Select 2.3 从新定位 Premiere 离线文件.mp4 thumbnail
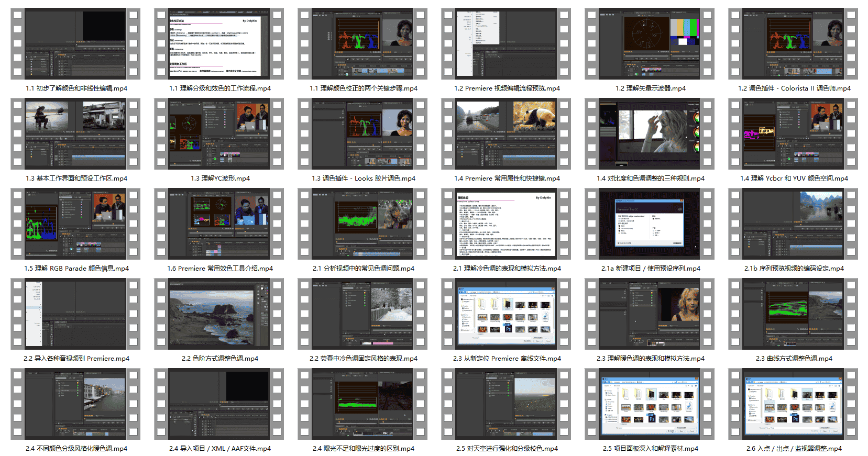The image size is (868, 456). click(506, 314)
